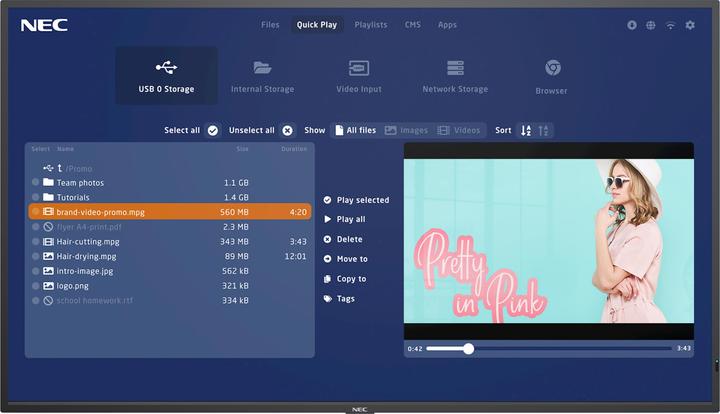Image resolution: width=720 pixels, height=414 pixels.
Task: Click the Wi-Fi status icon
Action: tap(670, 25)
